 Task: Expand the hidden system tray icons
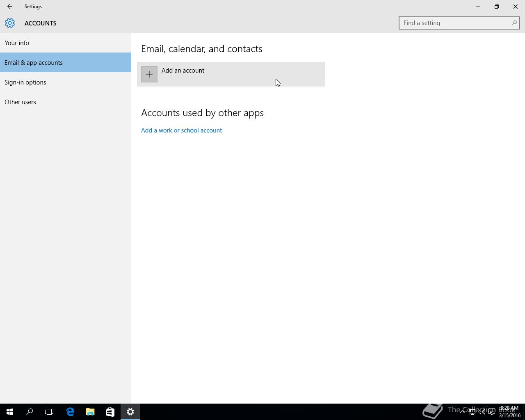(x=462, y=412)
